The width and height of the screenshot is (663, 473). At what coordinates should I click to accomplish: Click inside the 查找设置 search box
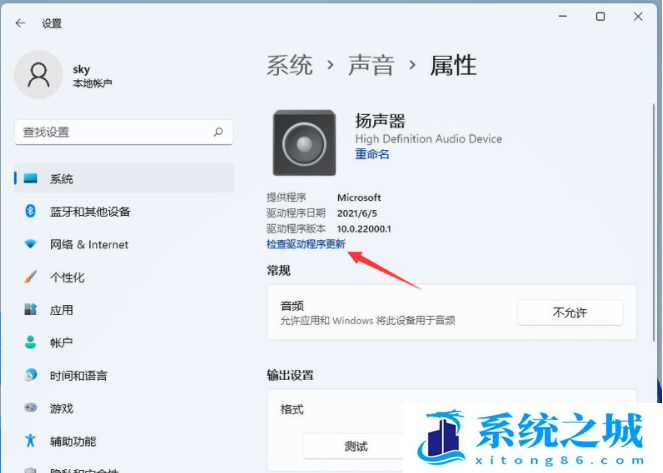(x=110, y=132)
